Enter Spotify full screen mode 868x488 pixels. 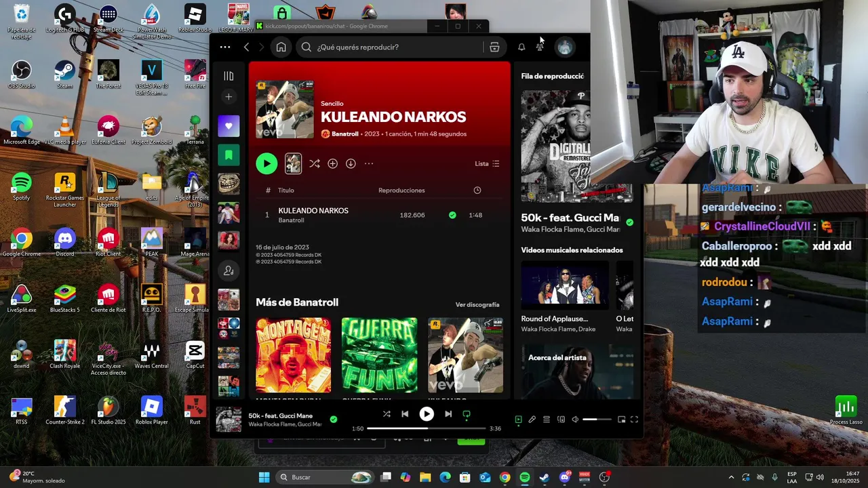click(x=635, y=420)
